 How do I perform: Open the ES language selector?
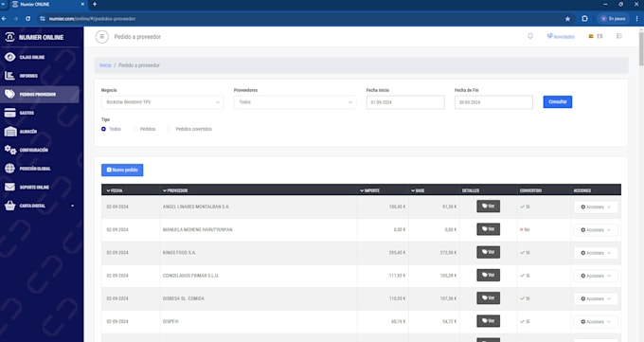click(596, 36)
